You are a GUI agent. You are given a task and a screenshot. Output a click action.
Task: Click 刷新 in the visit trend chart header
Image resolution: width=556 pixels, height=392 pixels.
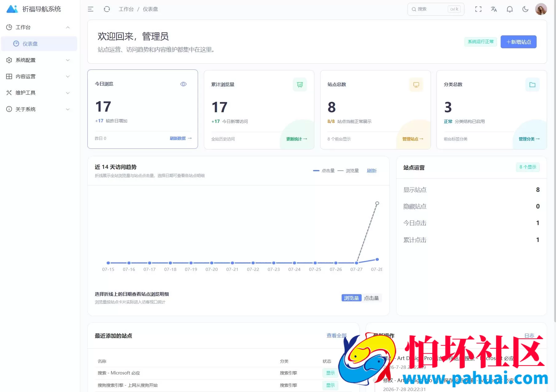point(372,171)
